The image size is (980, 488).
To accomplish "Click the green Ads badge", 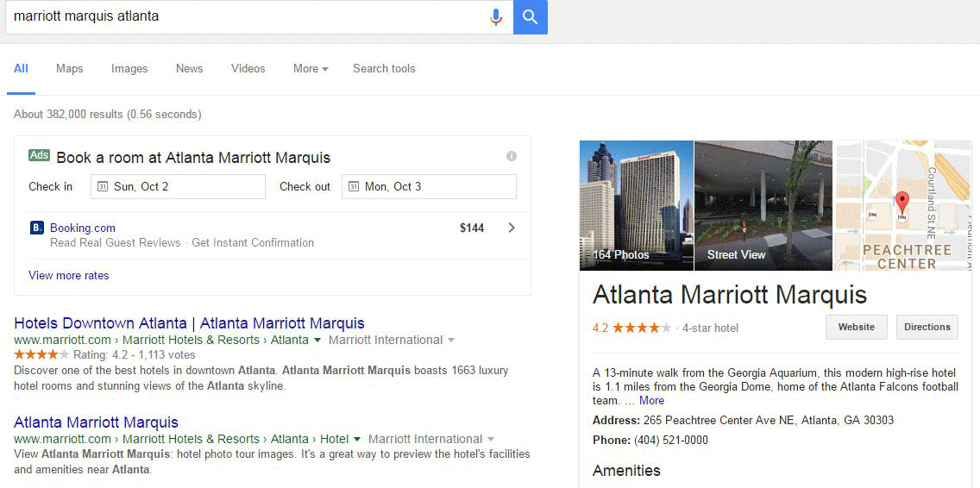I will click(39, 155).
